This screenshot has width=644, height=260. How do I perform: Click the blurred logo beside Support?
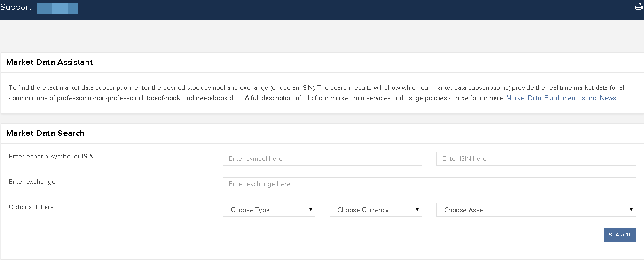57,8
